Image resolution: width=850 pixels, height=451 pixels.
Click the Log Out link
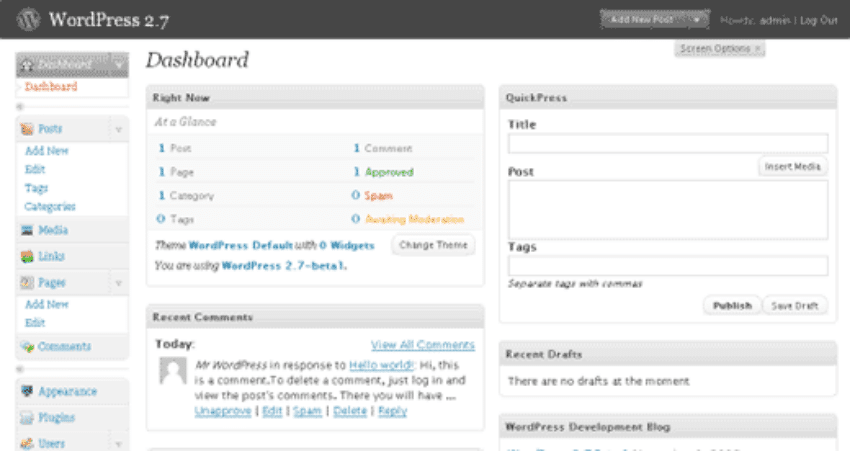(x=819, y=21)
